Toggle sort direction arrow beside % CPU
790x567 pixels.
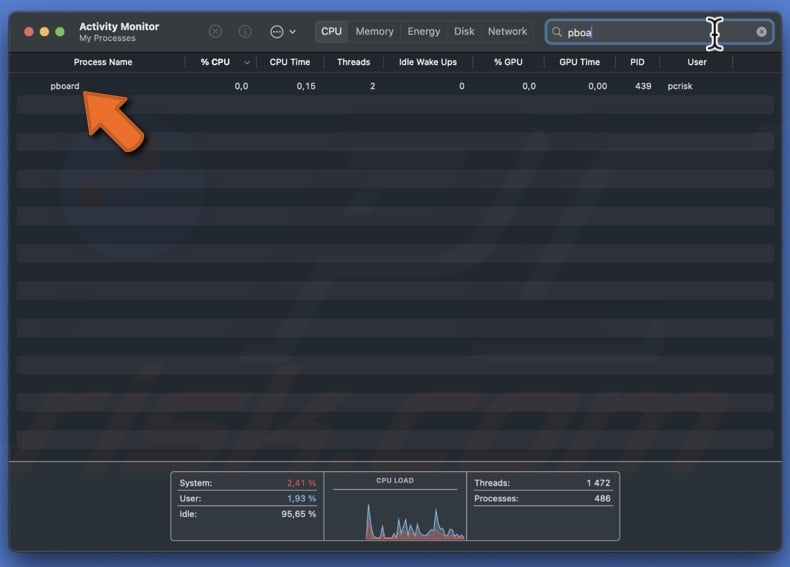247,62
